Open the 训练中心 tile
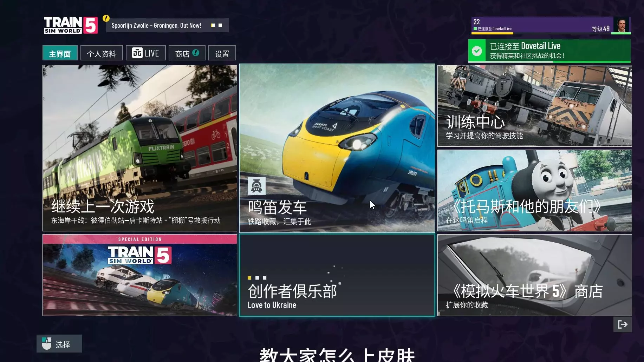 535,106
